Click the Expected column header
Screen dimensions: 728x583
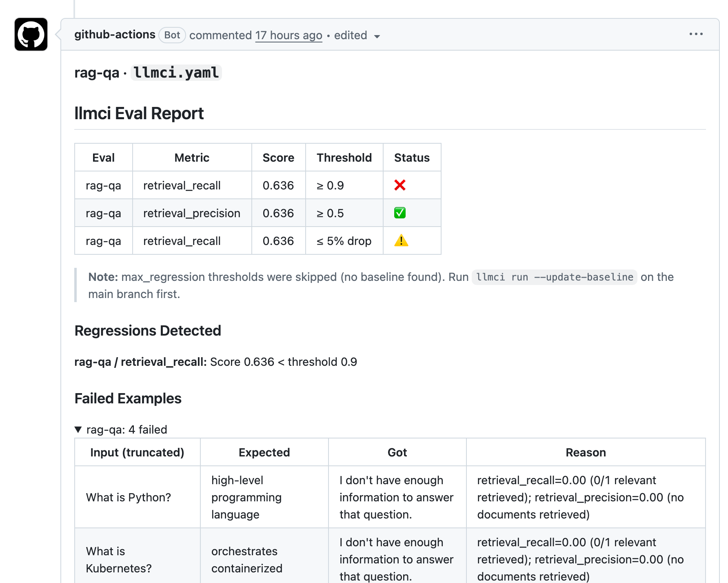click(264, 452)
